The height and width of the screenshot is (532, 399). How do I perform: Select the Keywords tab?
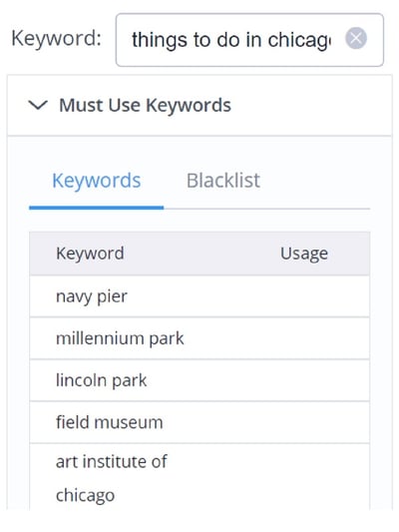point(97,180)
